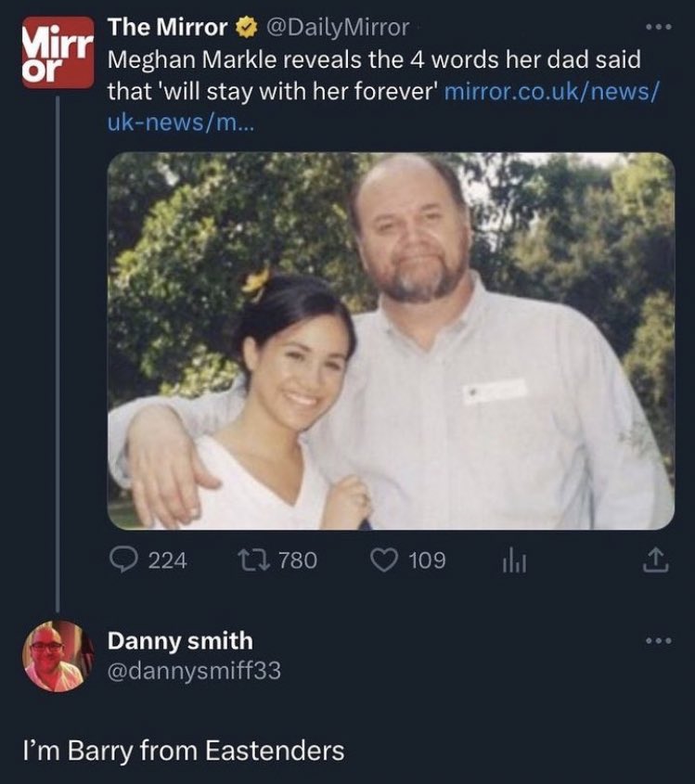The width and height of the screenshot is (695, 784).
Task: Select the "I'm Barry from Eastenders" reply text
Action: point(184,752)
